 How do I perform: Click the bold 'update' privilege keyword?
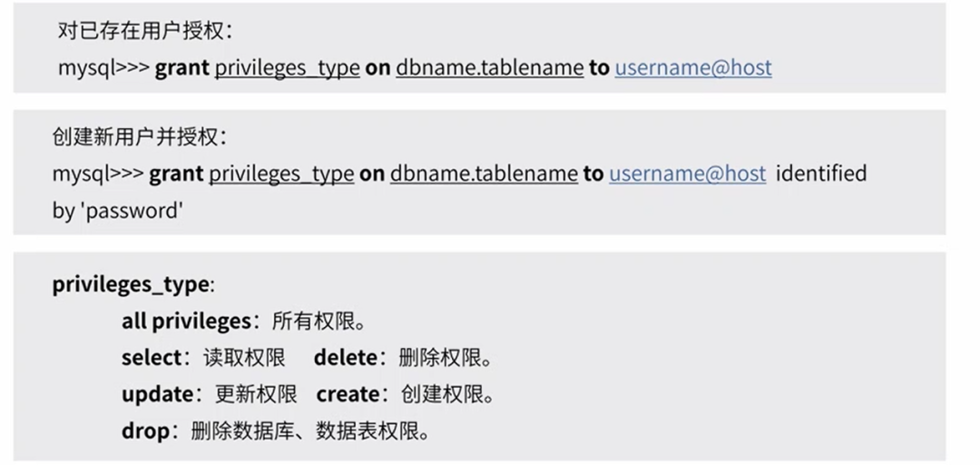point(157,394)
